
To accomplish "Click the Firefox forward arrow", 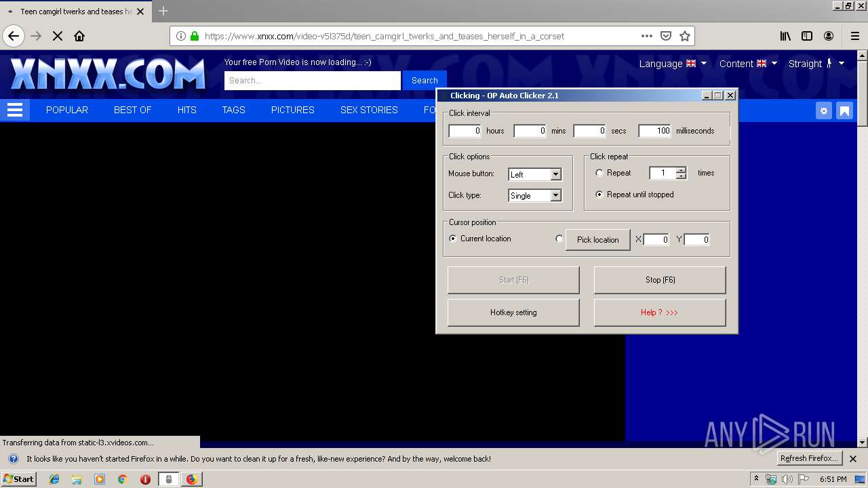I will tap(36, 36).
